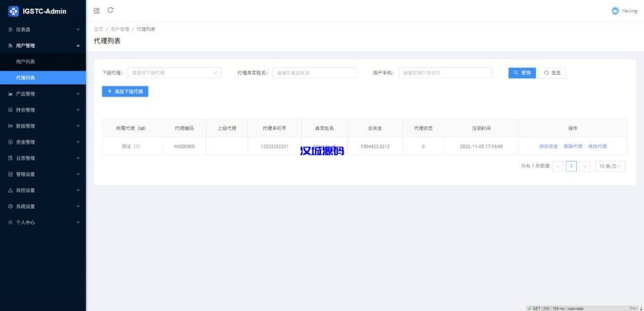Toggle the sidebar collapse icon
The height and width of the screenshot is (311, 644).
[96, 11]
